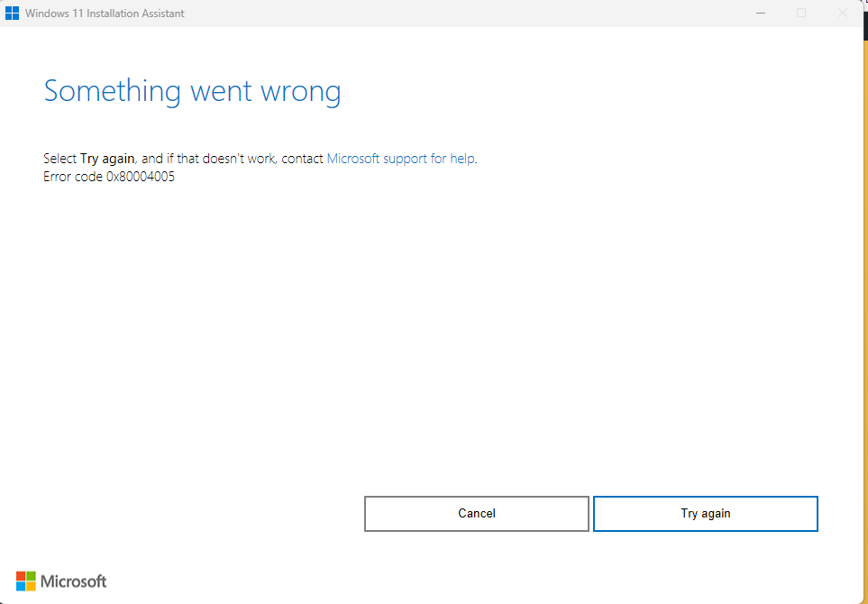Click the "Something went wrong" heading
The height and width of the screenshot is (604, 868).
(192, 91)
